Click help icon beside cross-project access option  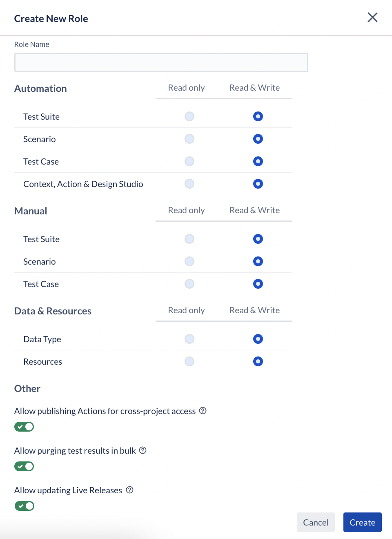(x=203, y=411)
